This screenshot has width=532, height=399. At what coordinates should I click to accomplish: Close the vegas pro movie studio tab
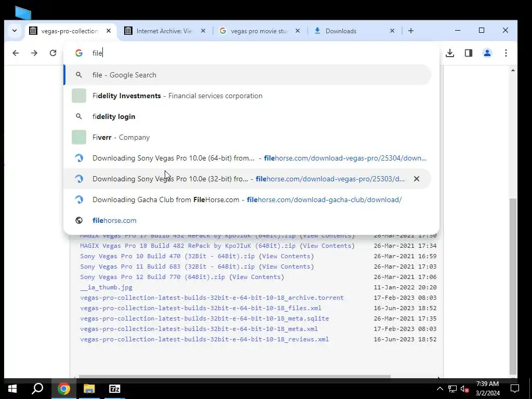pyautogui.click(x=298, y=31)
